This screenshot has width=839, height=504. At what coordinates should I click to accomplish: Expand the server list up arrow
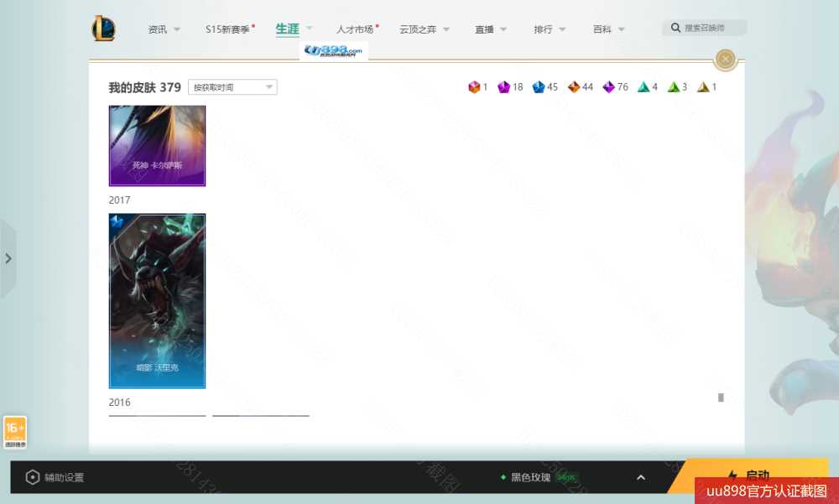pyautogui.click(x=641, y=477)
